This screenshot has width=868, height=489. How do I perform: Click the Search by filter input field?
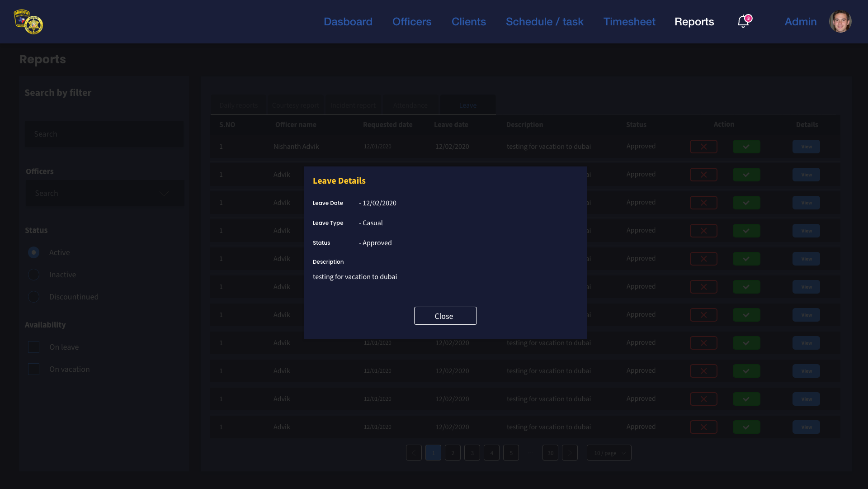pyautogui.click(x=104, y=134)
